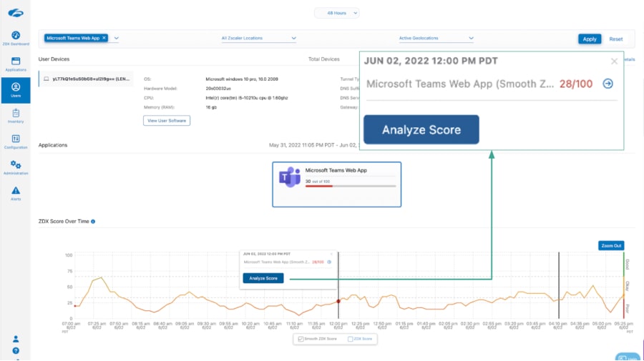This screenshot has width=644, height=361.
Task: Open the Inventory sidebar section
Action: click(x=16, y=115)
